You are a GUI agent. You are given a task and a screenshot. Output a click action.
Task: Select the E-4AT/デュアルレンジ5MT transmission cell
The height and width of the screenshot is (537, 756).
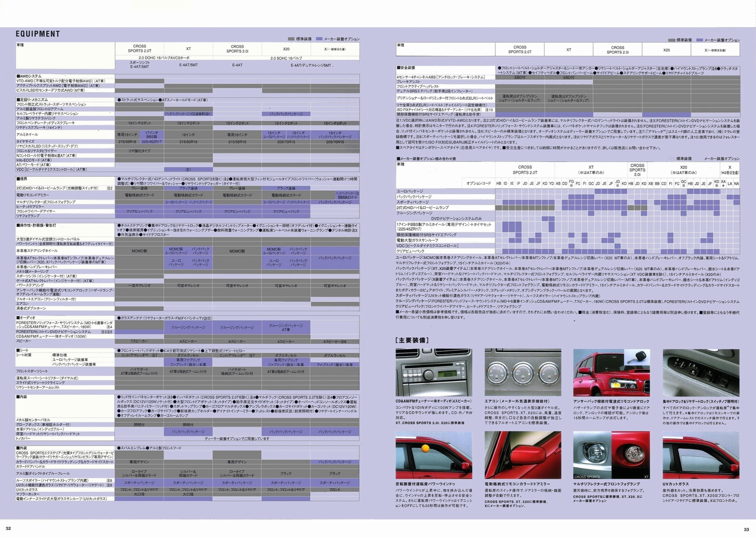pos(310,65)
